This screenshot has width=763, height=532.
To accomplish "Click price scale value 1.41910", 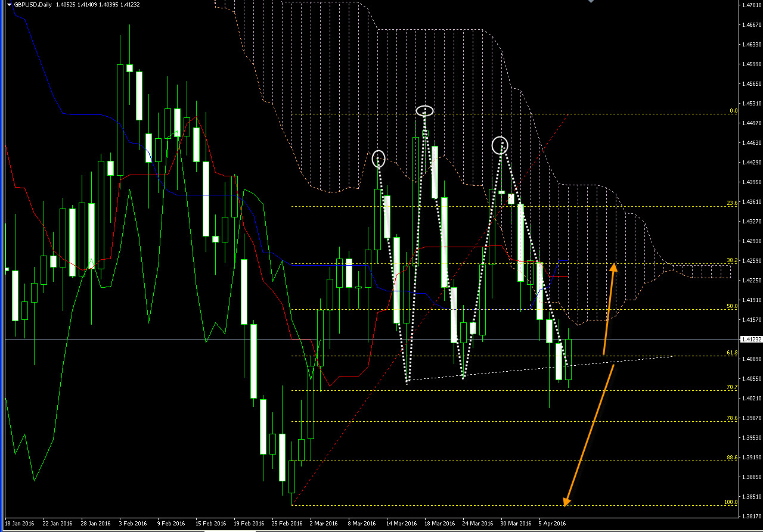I will tap(750, 300).
